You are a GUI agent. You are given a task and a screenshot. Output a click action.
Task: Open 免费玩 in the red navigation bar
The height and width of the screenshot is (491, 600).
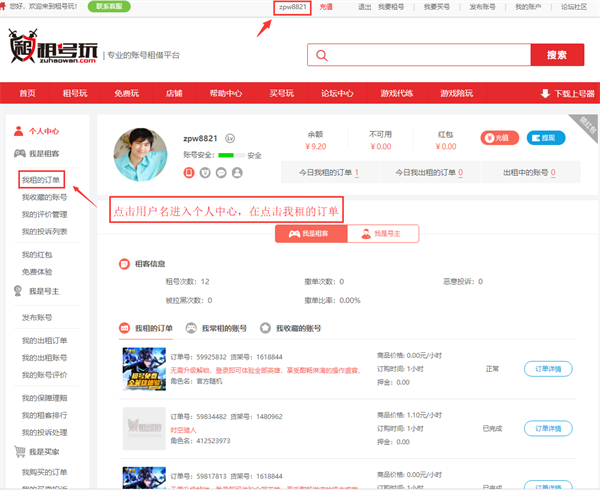point(126,94)
